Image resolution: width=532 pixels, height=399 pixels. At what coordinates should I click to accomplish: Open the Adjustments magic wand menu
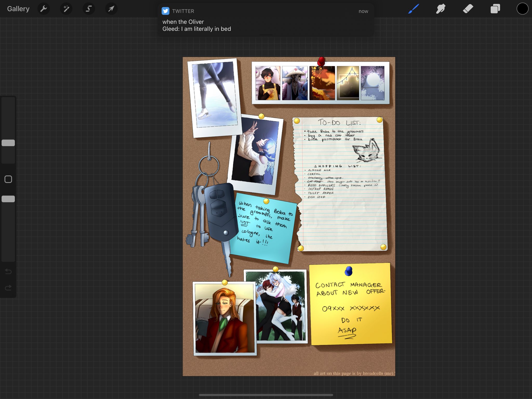click(x=66, y=9)
